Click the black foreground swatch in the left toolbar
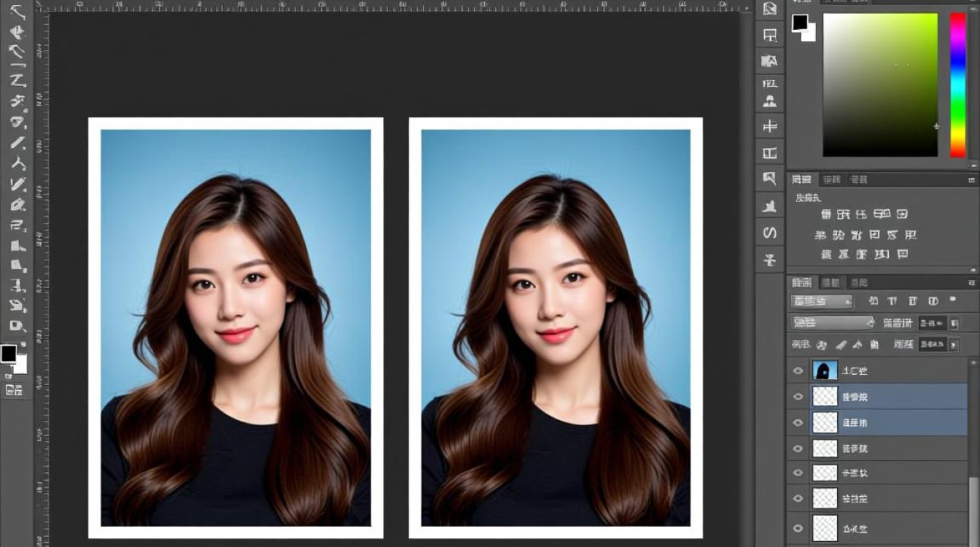Screen dimensions: 980x547 [8, 354]
